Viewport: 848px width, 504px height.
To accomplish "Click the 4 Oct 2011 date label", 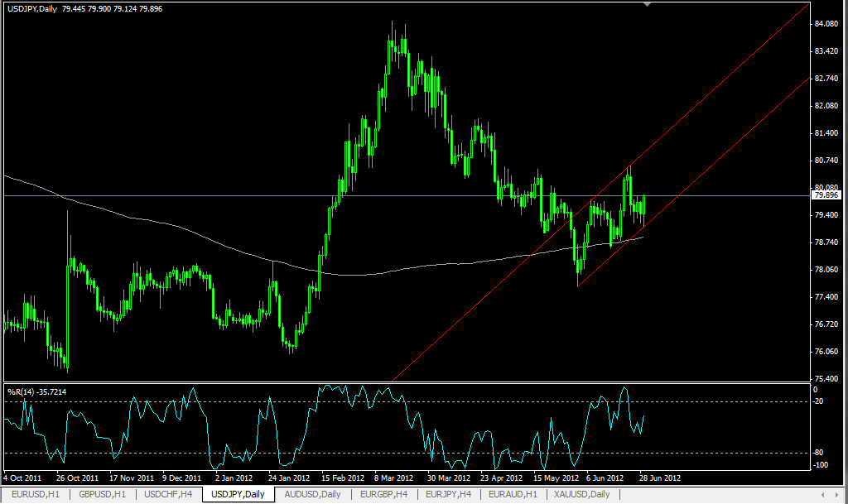I will click(x=22, y=478).
